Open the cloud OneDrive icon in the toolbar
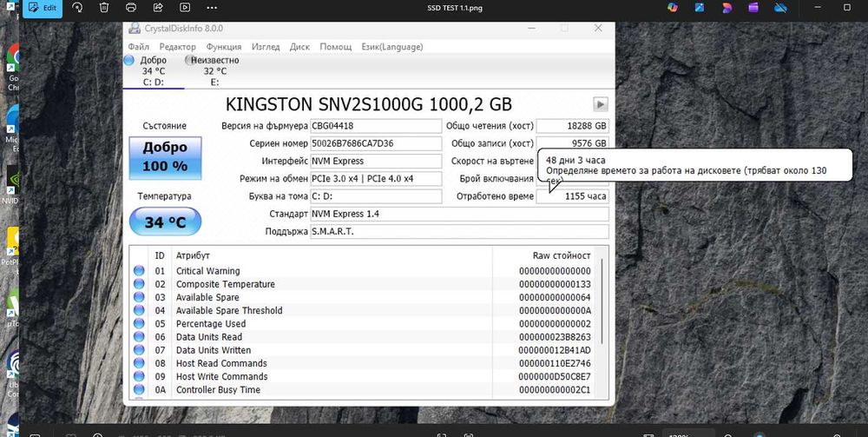Image resolution: width=868 pixels, height=437 pixels. tap(780, 8)
